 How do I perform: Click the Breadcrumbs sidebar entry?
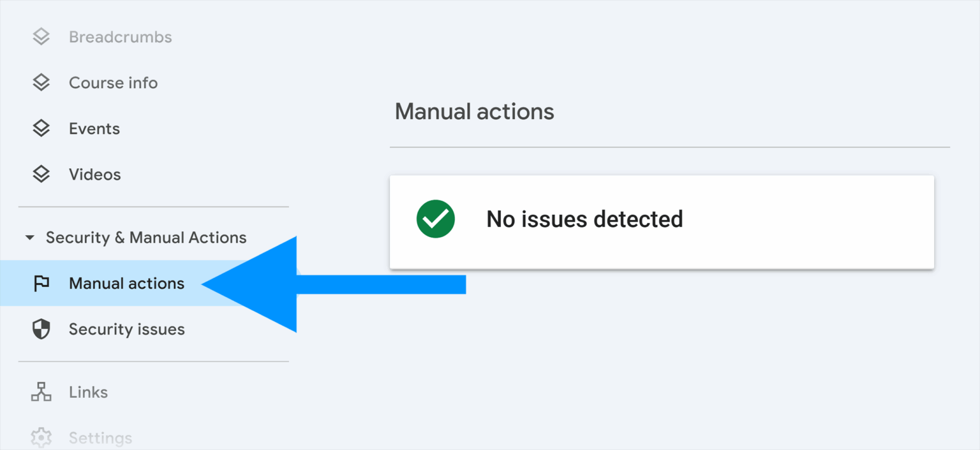point(120,36)
